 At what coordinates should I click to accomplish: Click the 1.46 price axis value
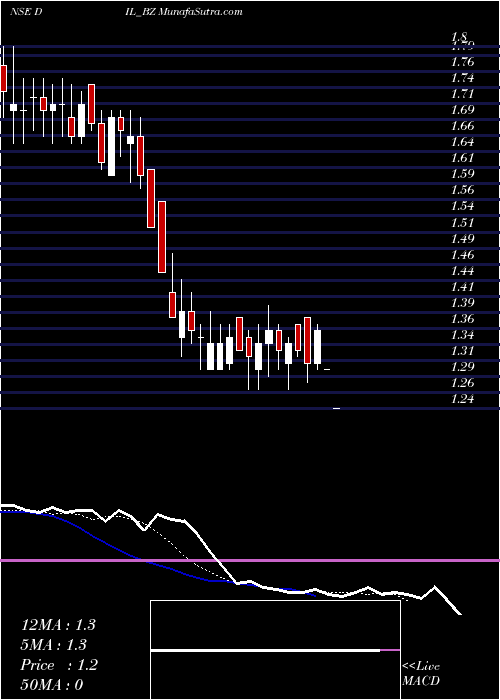click(463, 255)
